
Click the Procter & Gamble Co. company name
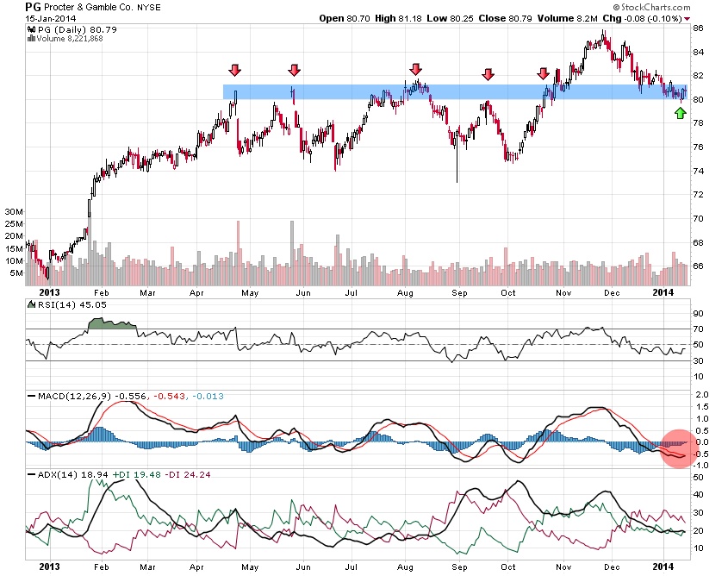(x=88, y=8)
